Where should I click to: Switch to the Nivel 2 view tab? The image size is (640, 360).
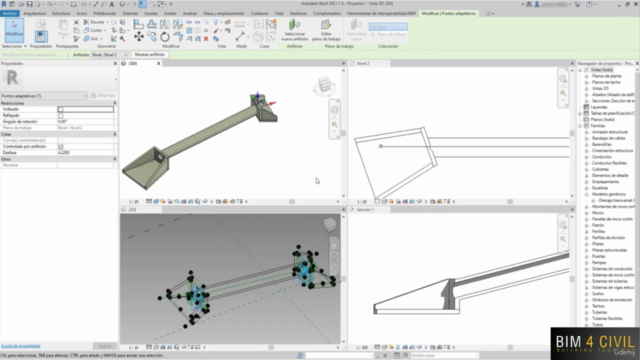[363, 64]
